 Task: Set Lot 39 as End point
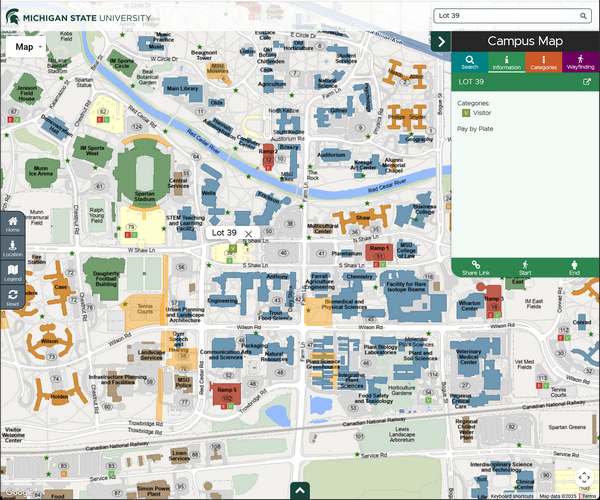(x=574, y=268)
